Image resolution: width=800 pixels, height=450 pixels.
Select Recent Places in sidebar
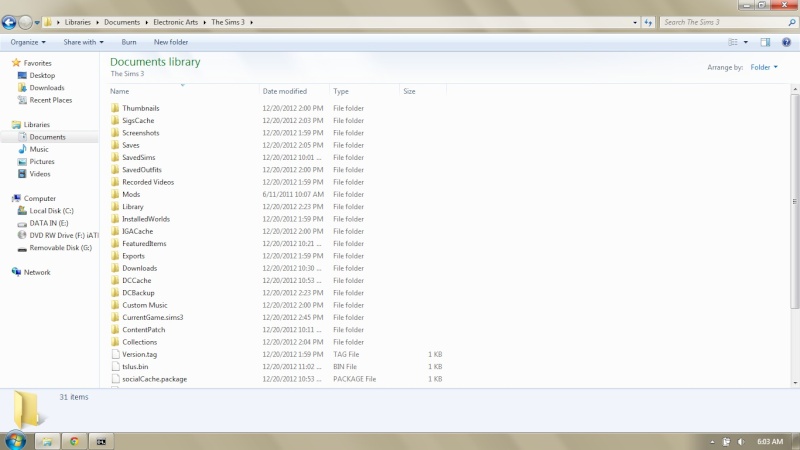coord(45,100)
